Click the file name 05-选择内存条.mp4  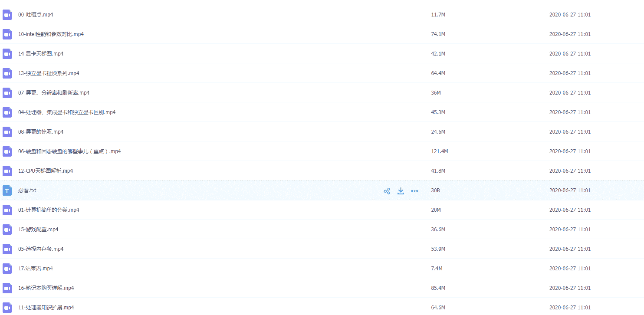pos(41,249)
